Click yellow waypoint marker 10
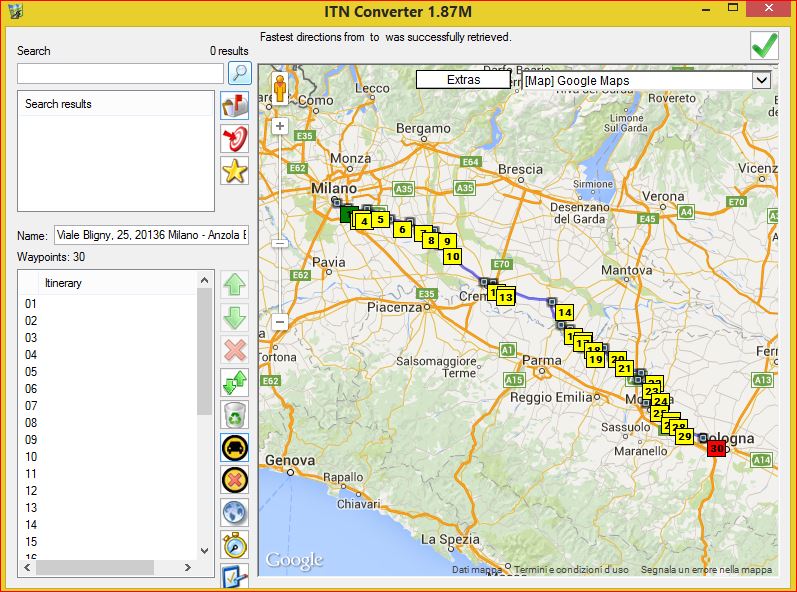Image resolution: width=797 pixels, height=592 pixels. coord(452,257)
